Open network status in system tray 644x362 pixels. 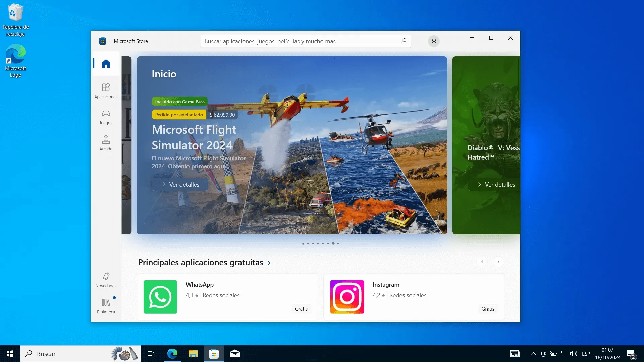(563, 354)
